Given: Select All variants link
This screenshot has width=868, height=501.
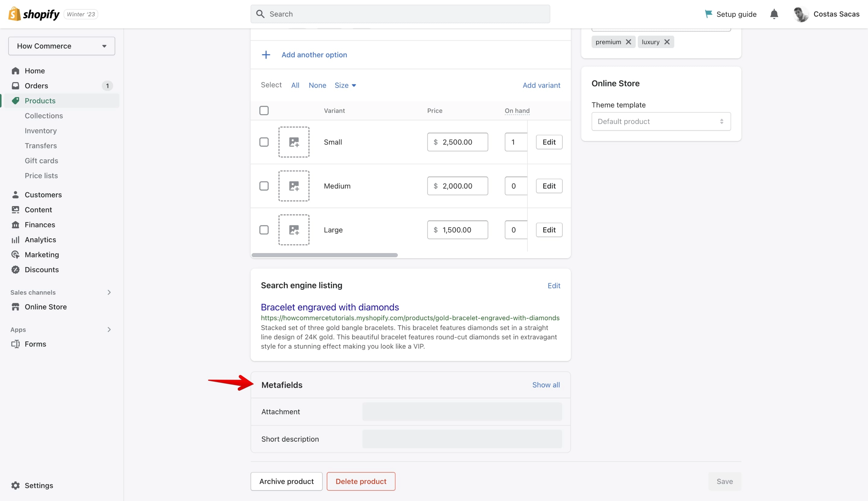Looking at the screenshot, I should point(295,85).
